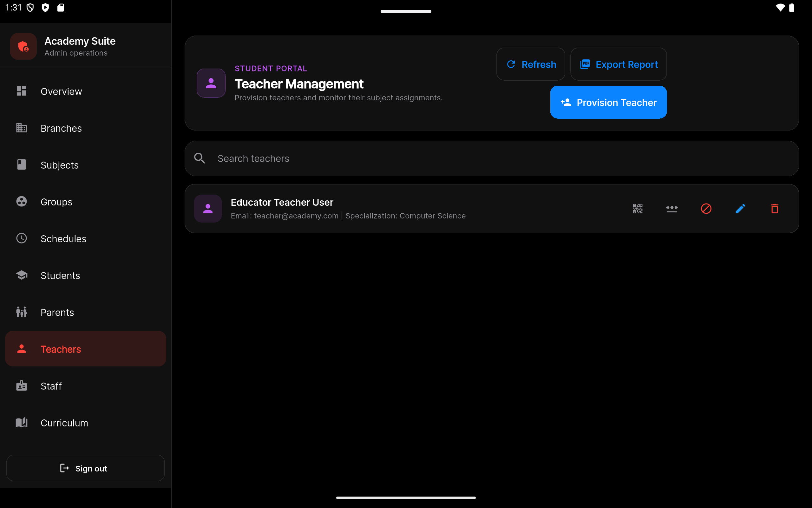
Task: Click the battery status icon
Action: (x=791, y=7)
